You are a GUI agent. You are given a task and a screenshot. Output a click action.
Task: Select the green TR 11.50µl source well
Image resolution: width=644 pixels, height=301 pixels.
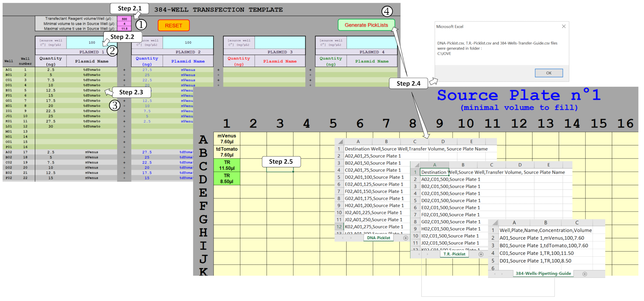[x=227, y=165]
